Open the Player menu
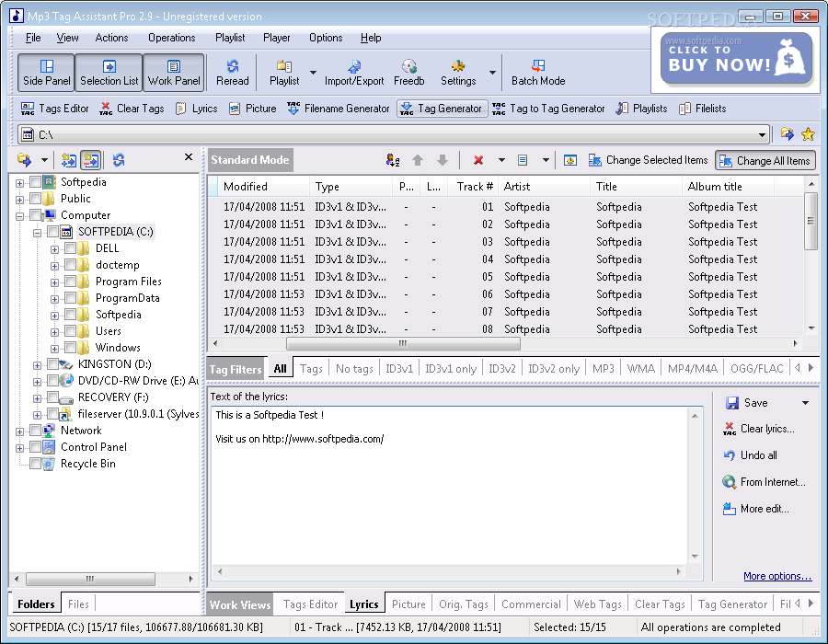This screenshot has height=644, width=828. (276, 38)
